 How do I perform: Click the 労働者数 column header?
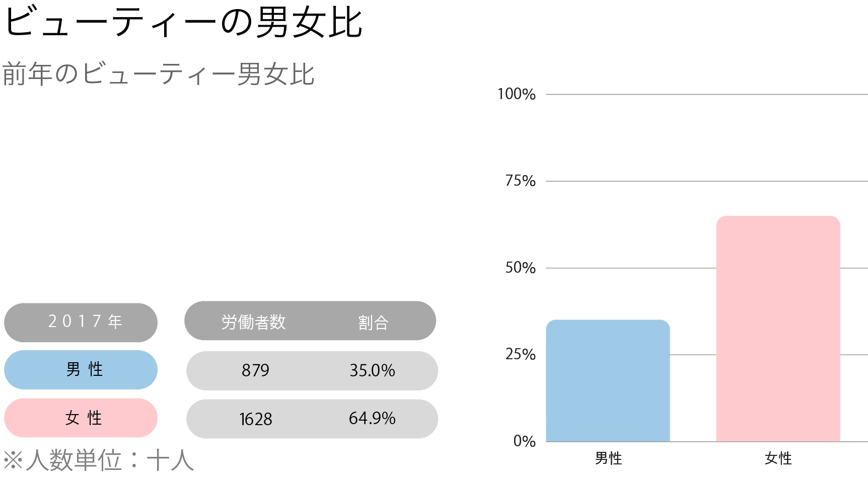point(254,322)
